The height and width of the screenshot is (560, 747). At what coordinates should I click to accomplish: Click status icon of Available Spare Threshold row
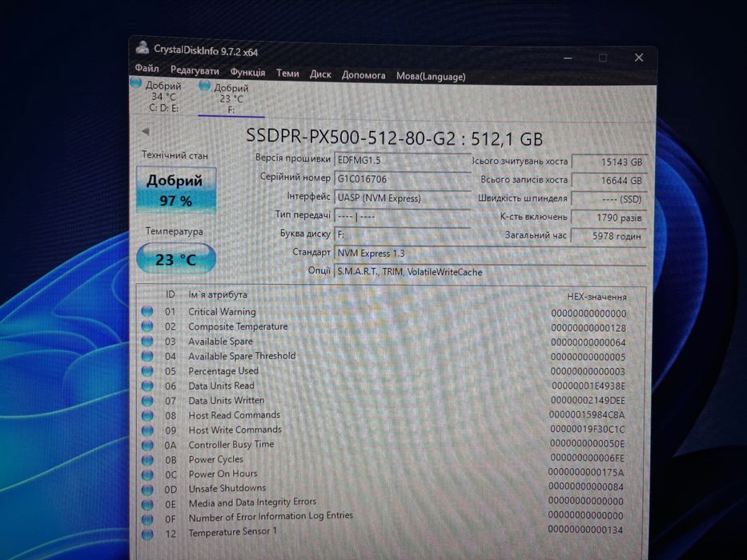(147, 356)
